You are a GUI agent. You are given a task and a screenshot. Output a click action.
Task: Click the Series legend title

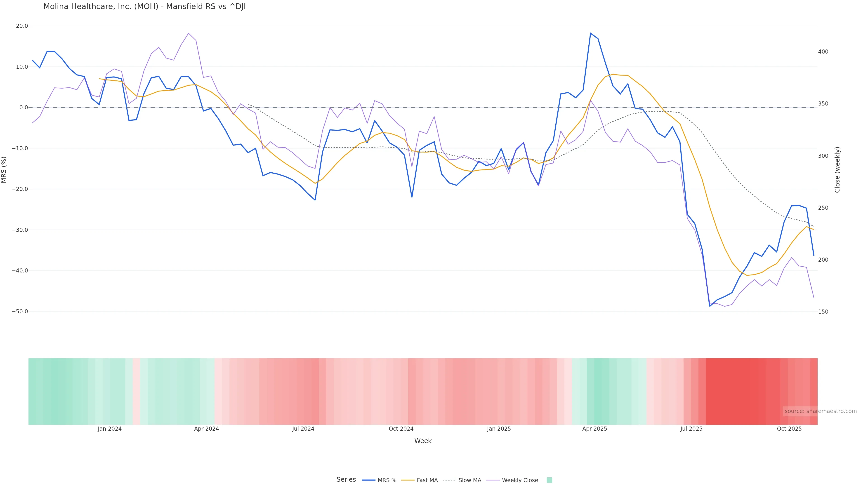[346, 480]
